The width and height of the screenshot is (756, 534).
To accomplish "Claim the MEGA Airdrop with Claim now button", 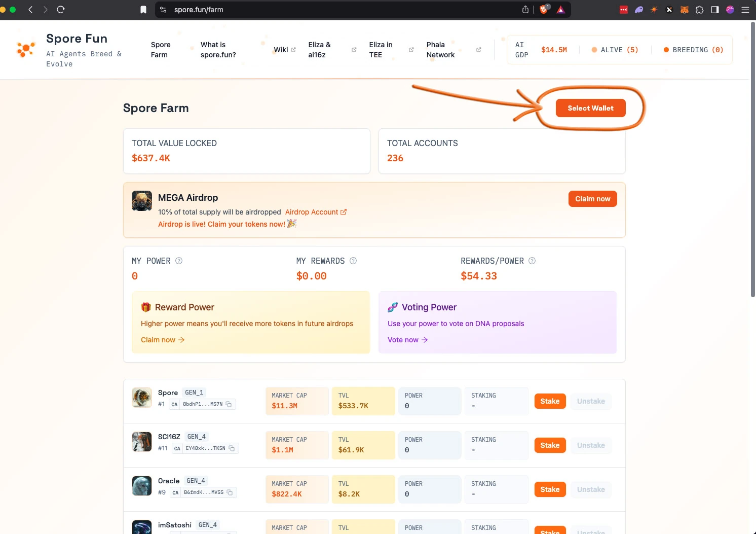I will (593, 199).
